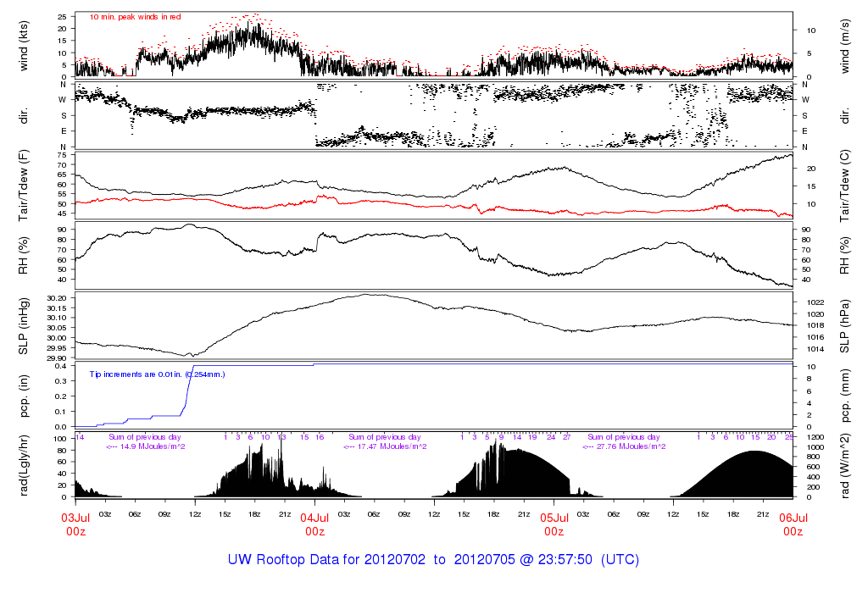This screenshot has width=868, height=593.
Task: Click the '30.05' pressure tick value
Action: coord(57,328)
